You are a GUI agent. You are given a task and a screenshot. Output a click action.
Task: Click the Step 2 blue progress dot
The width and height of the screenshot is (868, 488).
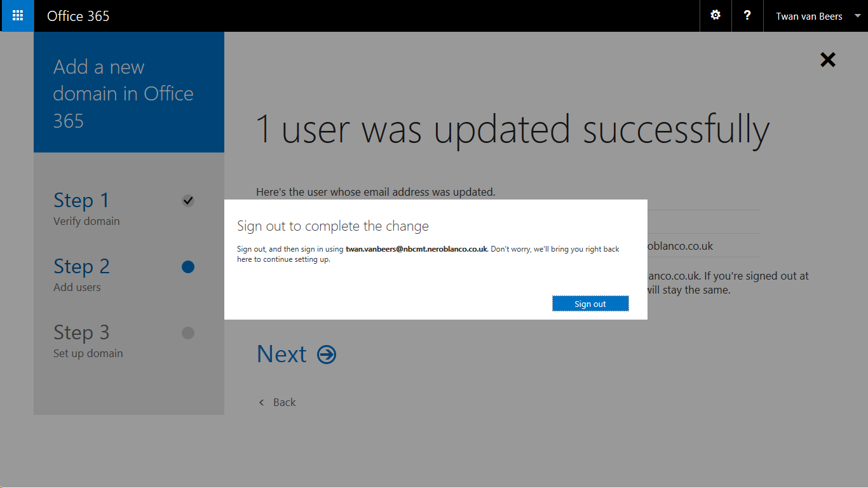pyautogui.click(x=187, y=267)
